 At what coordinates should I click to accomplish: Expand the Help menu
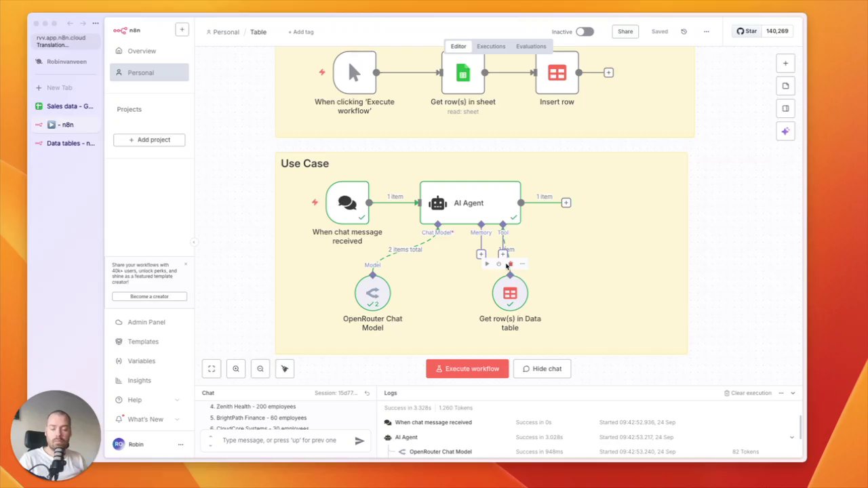148,400
